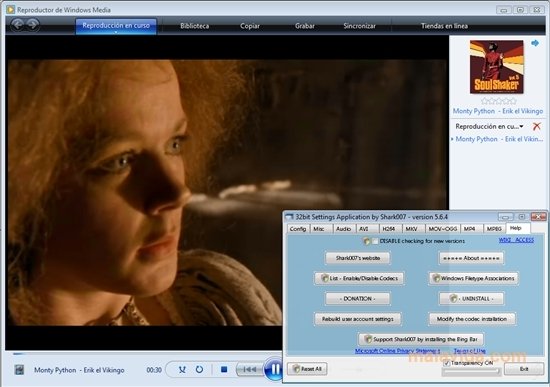Click the video display area
Viewport: 550px width, 387px height.
coord(227,192)
